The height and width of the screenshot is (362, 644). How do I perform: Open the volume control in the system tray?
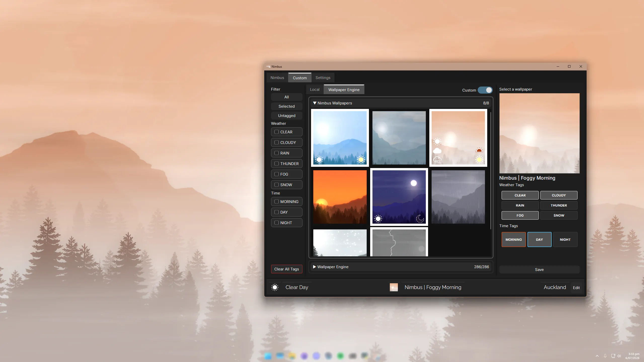(619, 356)
